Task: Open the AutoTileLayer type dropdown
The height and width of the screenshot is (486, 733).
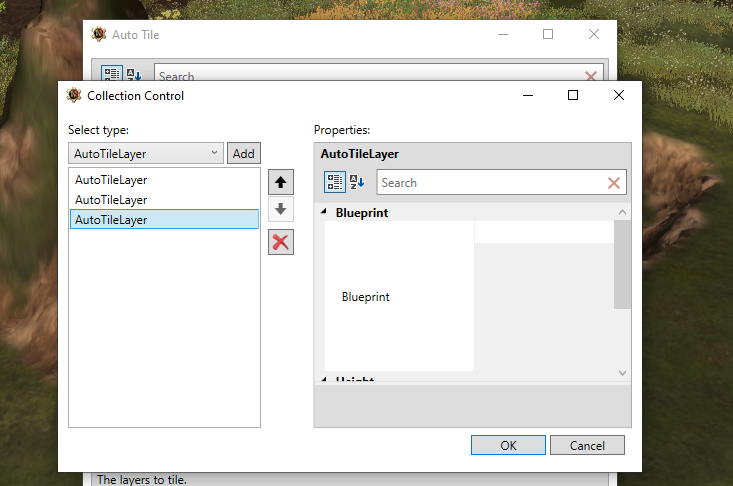Action: click(x=146, y=153)
